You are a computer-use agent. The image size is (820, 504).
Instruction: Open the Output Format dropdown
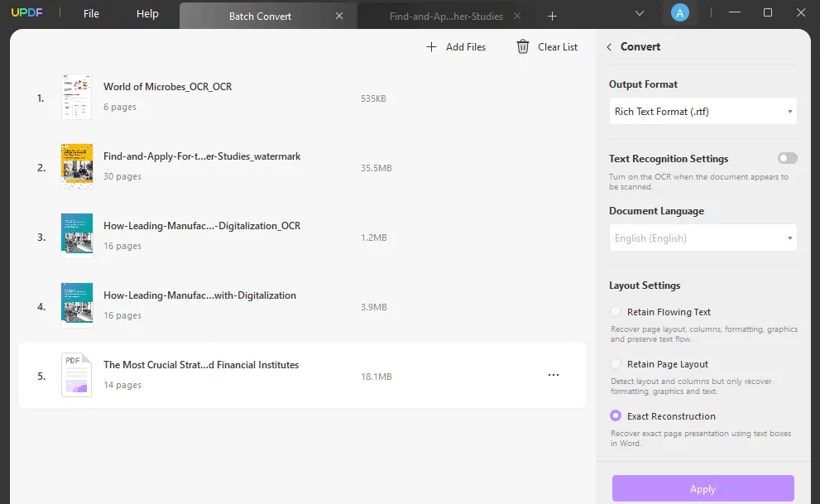[703, 112]
